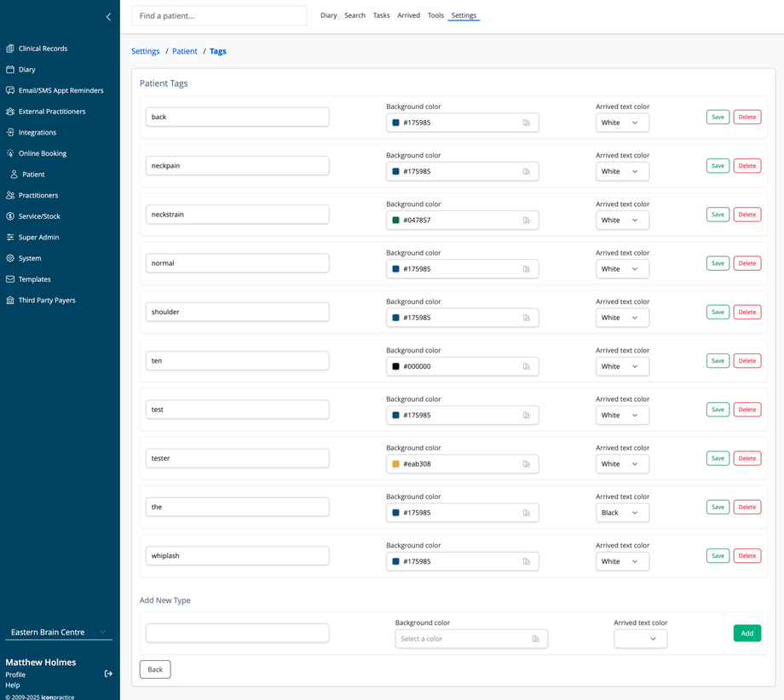The width and height of the screenshot is (784, 700).
Task: Open the empty Arrived text color dropdown
Action: click(x=640, y=639)
